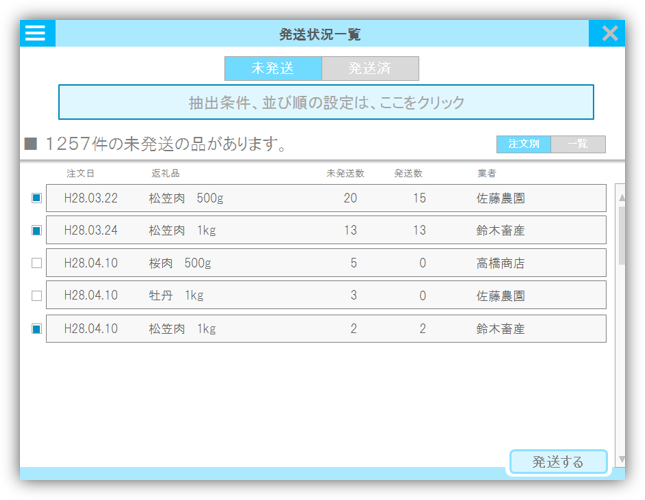Select the 一覧 view toggle
This screenshot has width=645, height=500.
pos(578,144)
